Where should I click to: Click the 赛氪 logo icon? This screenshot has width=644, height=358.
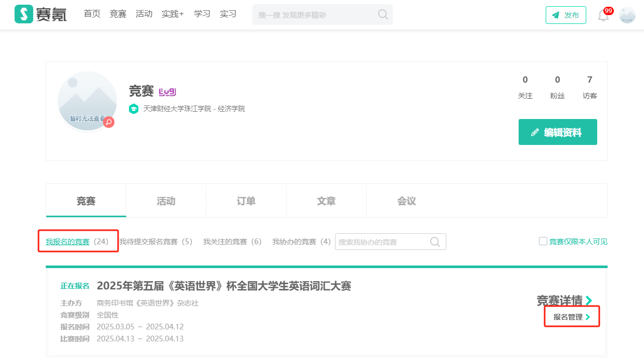tap(23, 15)
